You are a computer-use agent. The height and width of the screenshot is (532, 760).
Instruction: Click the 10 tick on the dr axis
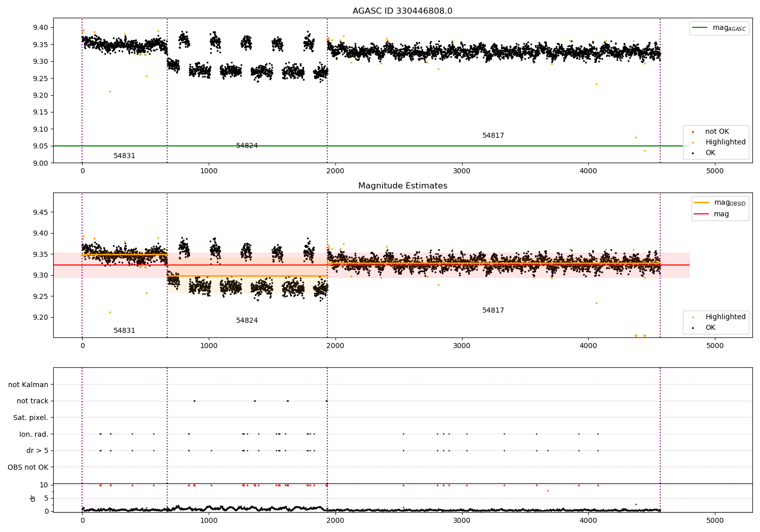(x=44, y=485)
